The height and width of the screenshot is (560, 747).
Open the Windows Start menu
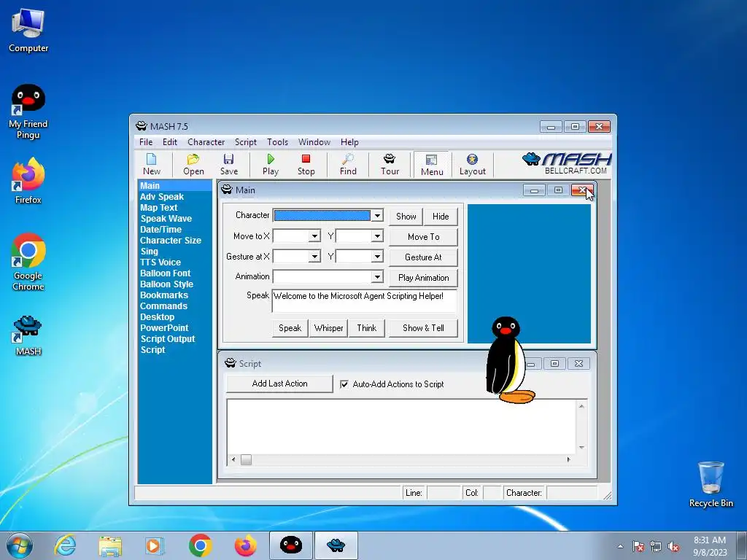click(x=20, y=545)
